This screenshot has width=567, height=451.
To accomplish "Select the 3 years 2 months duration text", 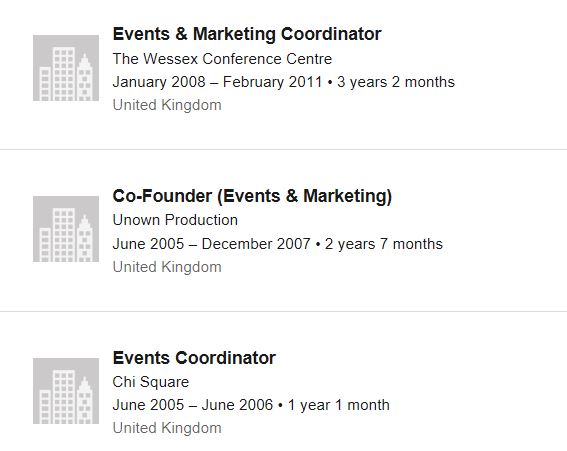I will (x=396, y=82).
